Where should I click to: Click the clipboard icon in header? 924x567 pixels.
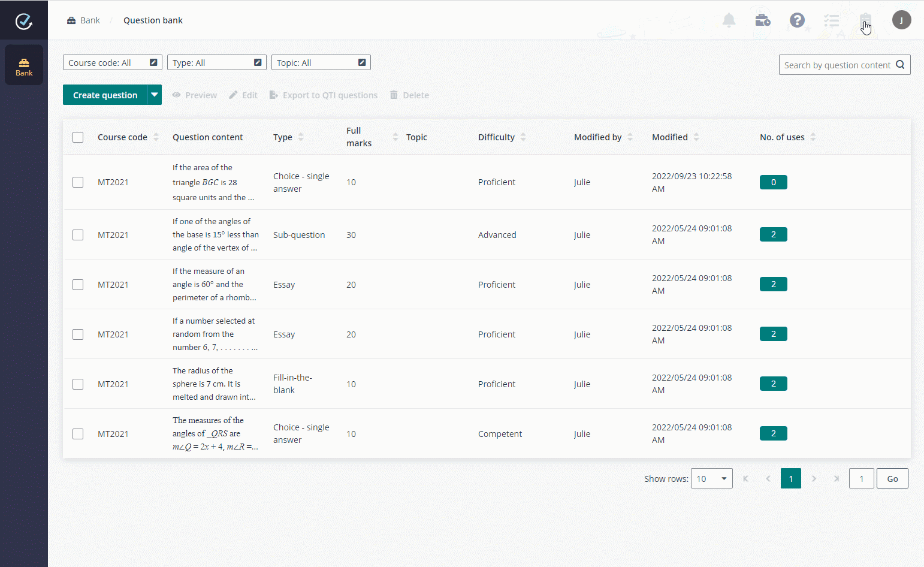[865, 20]
